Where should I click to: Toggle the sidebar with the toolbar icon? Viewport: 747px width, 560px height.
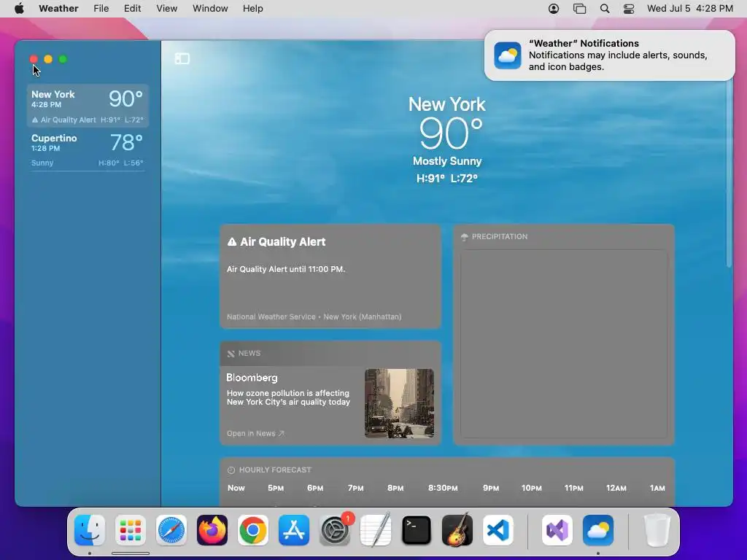point(182,58)
